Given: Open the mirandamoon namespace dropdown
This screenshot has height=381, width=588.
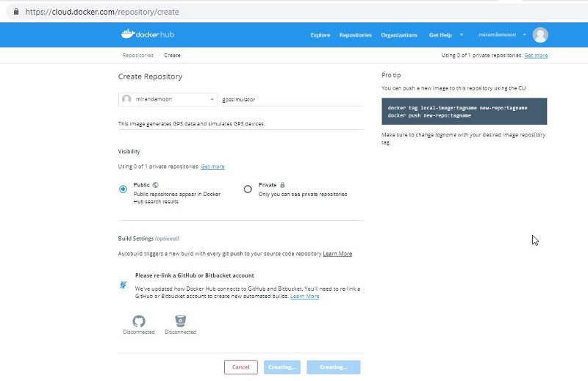Looking at the screenshot, I should (x=168, y=99).
